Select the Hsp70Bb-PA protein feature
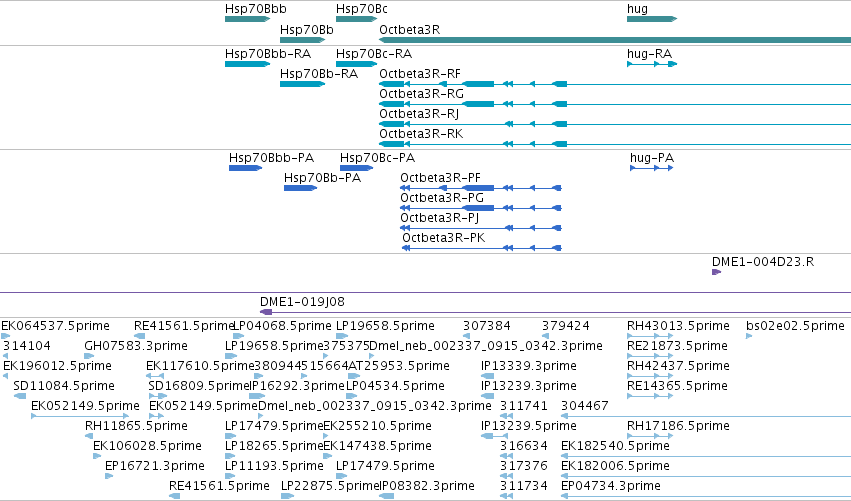The image size is (851, 501). pyautogui.click(x=300, y=188)
